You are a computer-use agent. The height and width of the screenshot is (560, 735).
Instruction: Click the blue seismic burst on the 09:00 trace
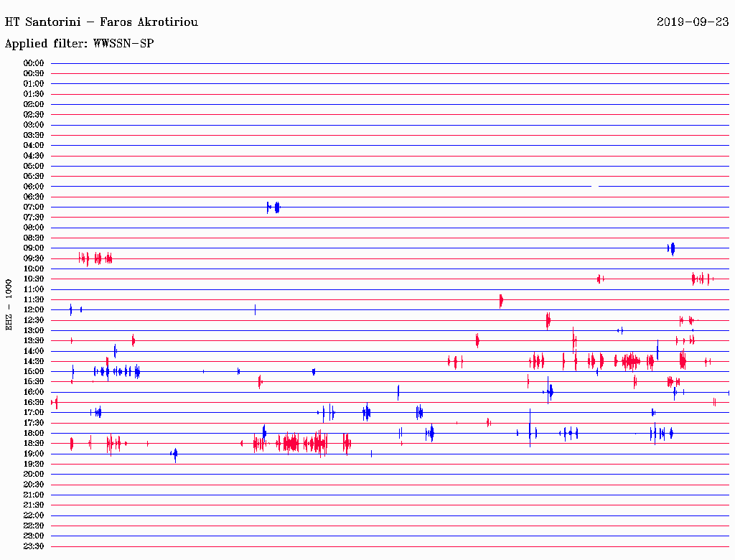[x=671, y=248]
